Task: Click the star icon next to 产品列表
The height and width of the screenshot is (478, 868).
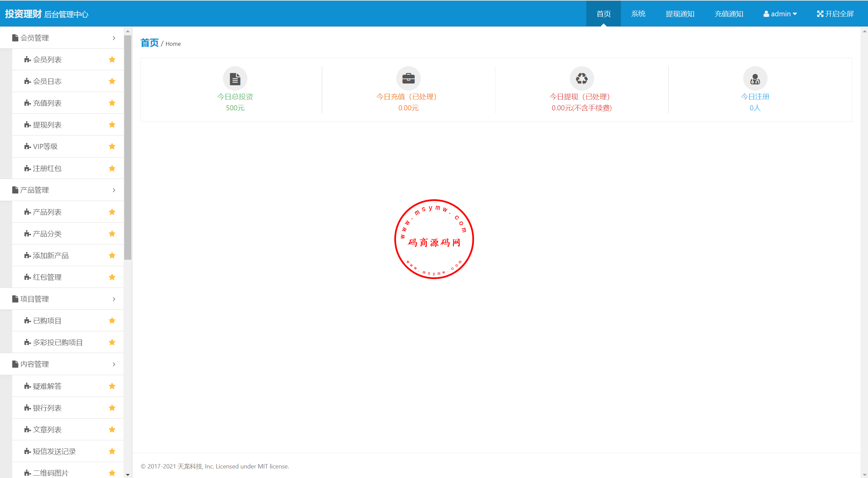Action: coord(112,212)
